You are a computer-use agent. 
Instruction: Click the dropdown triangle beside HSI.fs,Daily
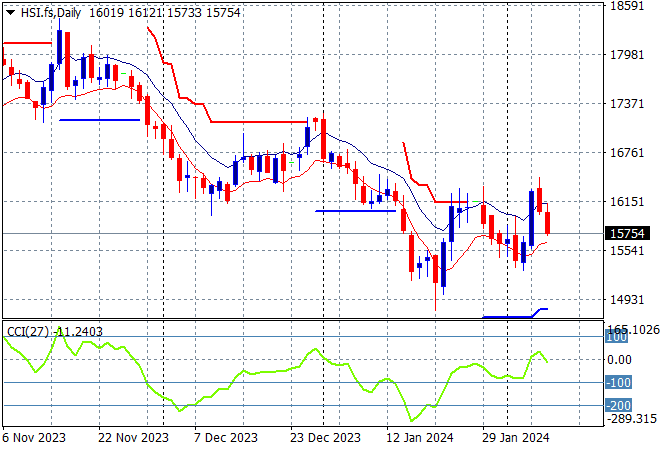[7, 10]
